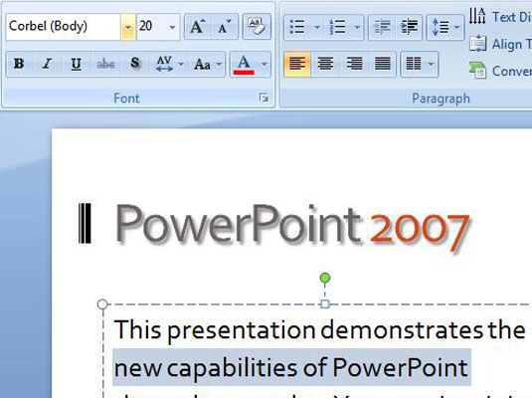Click the line 'This presentation demonstrates the'
Image resolution: width=532 pixels, height=398 pixels.
click(319, 329)
